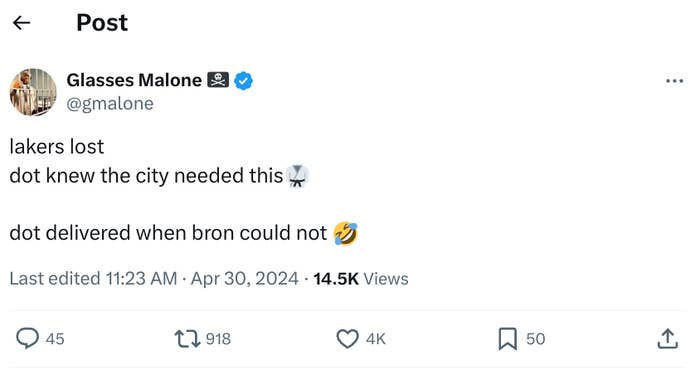Open the three-dot more options menu
Screen dimensions: 700x370
point(674,81)
